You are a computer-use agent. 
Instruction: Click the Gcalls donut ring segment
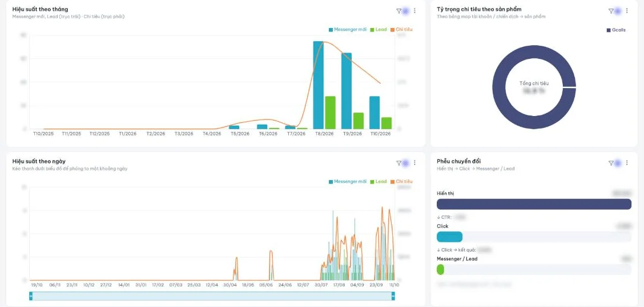click(x=498, y=87)
